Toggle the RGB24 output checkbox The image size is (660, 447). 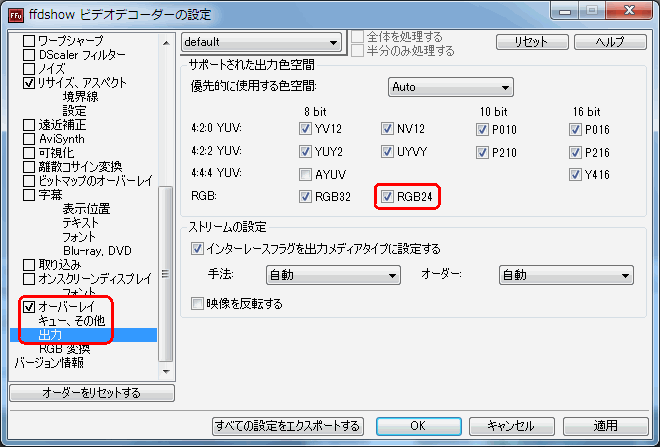click(x=387, y=197)
